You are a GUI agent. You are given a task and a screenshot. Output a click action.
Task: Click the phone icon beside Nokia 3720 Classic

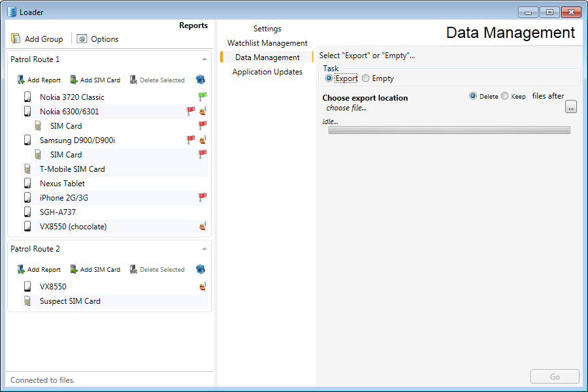27,97
